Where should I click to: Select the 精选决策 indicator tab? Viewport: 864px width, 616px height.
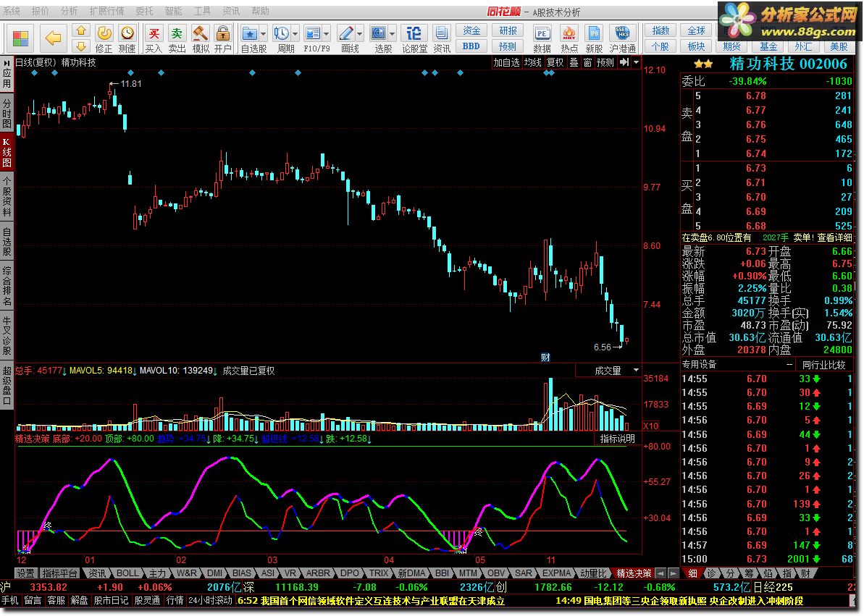(x=634, y=573)
